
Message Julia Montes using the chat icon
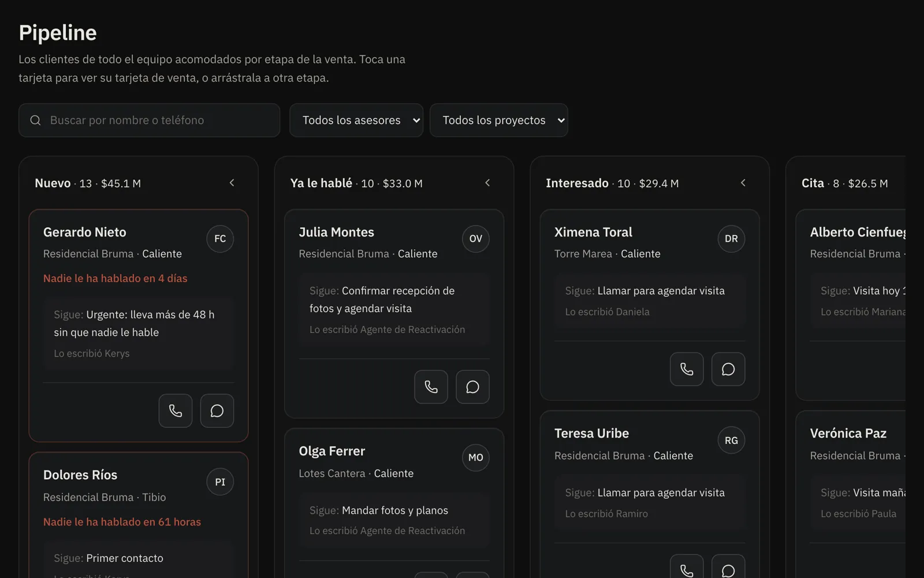[472, 387]
